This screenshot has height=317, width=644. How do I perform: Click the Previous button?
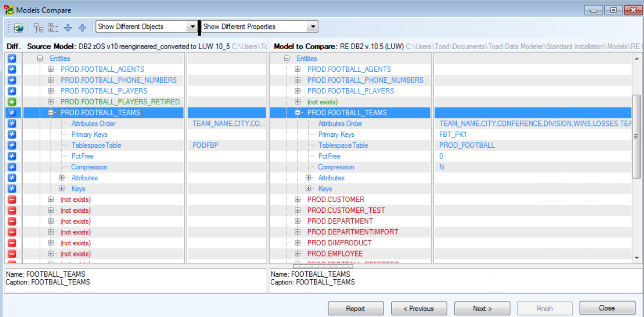point(419,309)
